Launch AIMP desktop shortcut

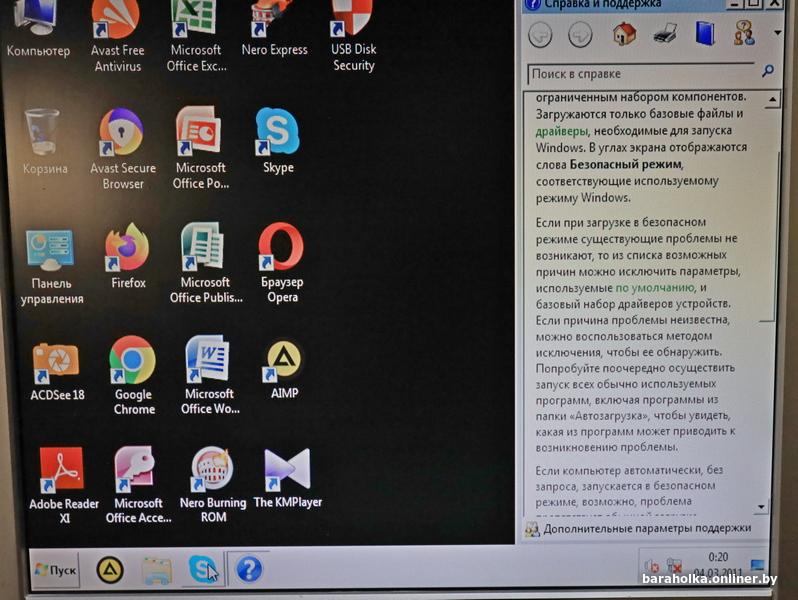(283, 370)
